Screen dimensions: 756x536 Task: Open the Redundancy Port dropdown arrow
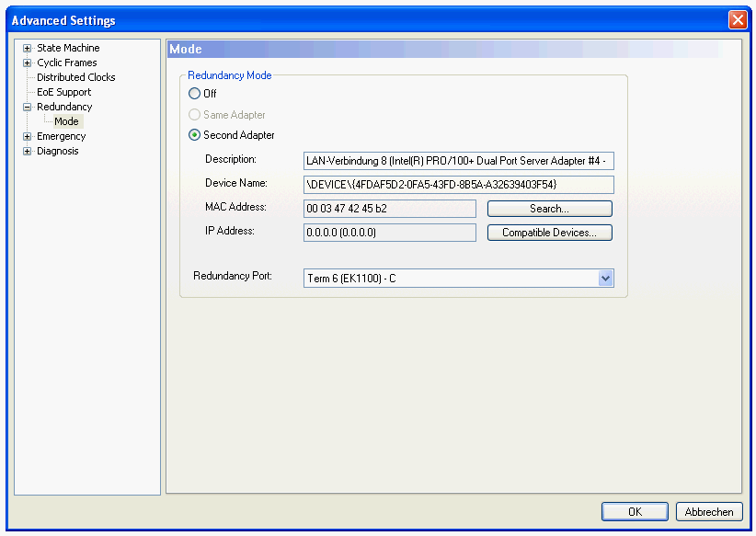(x=605, y=279)
